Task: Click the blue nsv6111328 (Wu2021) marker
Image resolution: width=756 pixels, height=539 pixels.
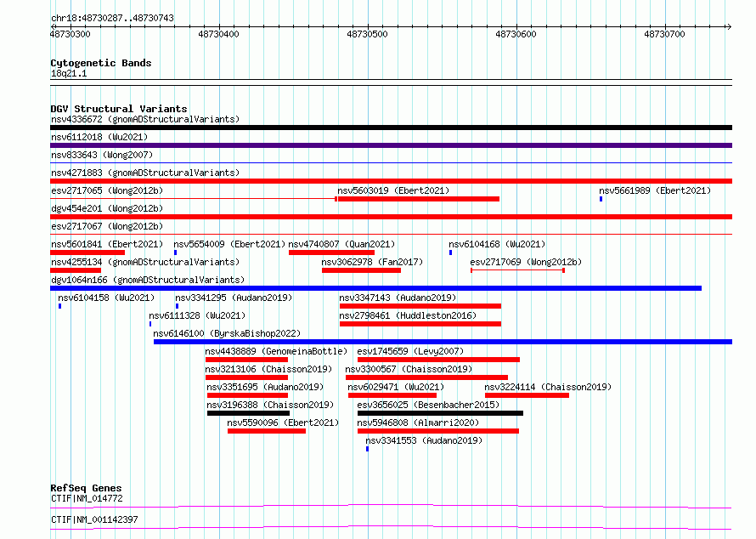Action: [150, 324]
